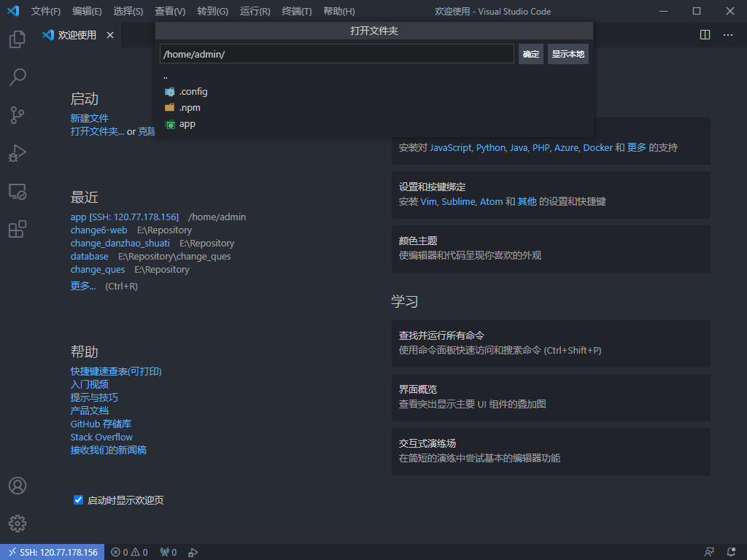The height and width of the screenshot is (560, 747).
Task: Click the debug launch icon in status bar
Action: pos(193,553)
